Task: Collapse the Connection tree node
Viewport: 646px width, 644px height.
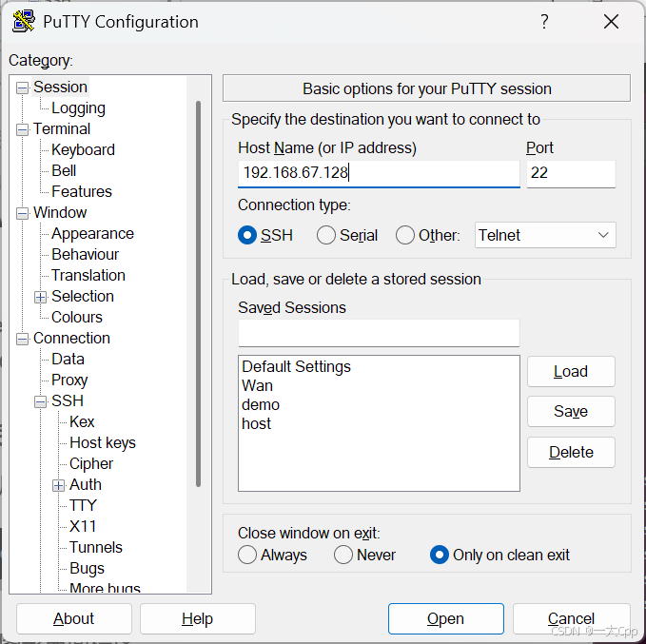Action: pos(22,339)
